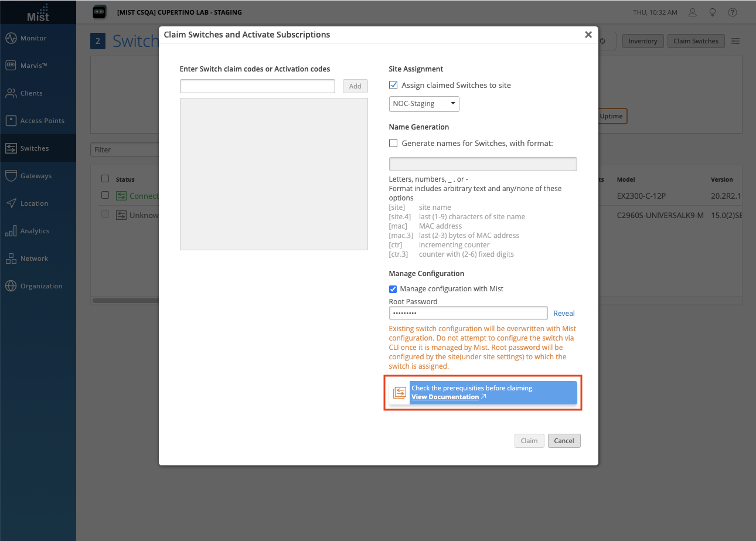The height and width of the screenshot is (541, 756).
Task: Click the Unknown switch status icon
Action: tap(121, 215)
